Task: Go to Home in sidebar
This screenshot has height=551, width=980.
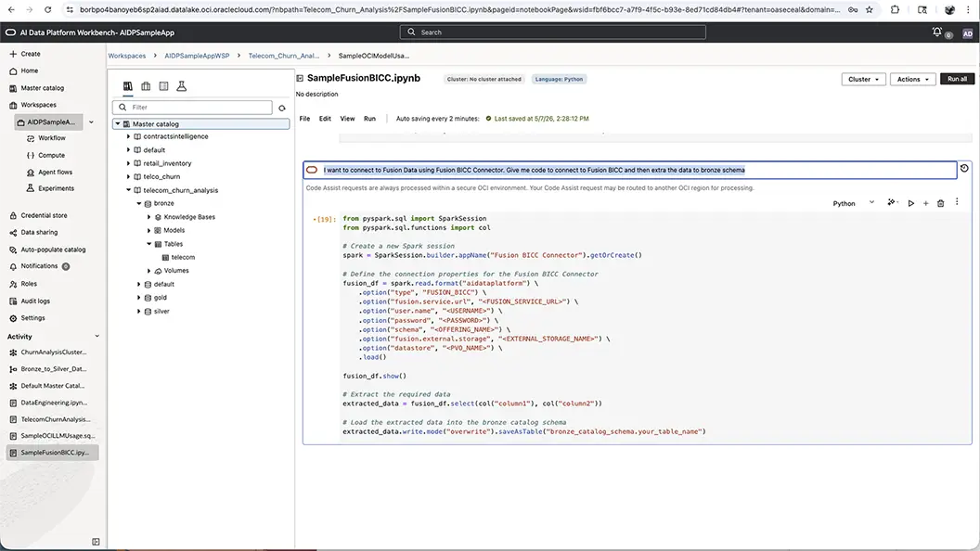Action: click(x=24, y=70)
